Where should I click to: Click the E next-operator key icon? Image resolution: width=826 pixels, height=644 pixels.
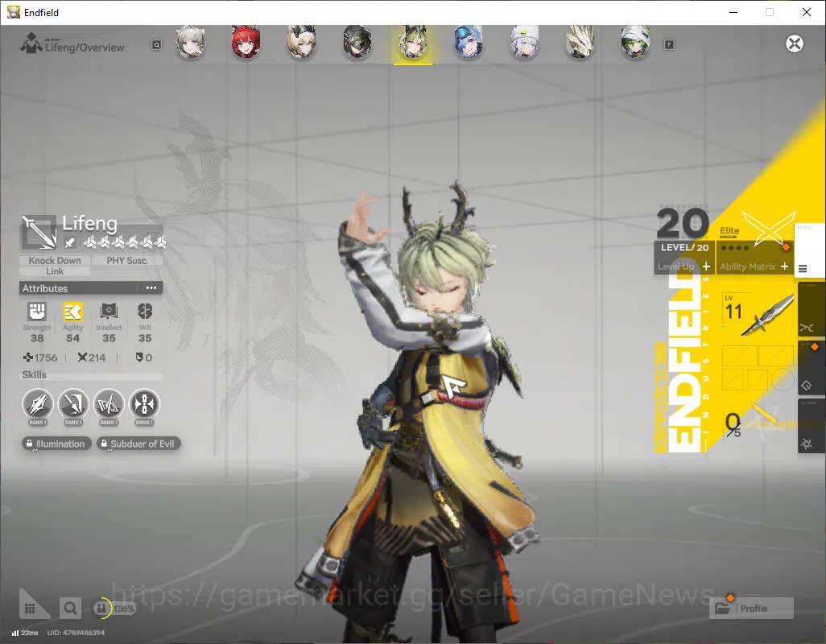(x=669, y=45)
